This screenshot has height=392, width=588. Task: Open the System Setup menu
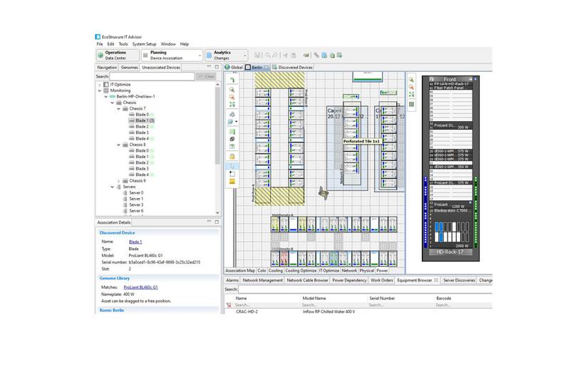click(144, 44)
